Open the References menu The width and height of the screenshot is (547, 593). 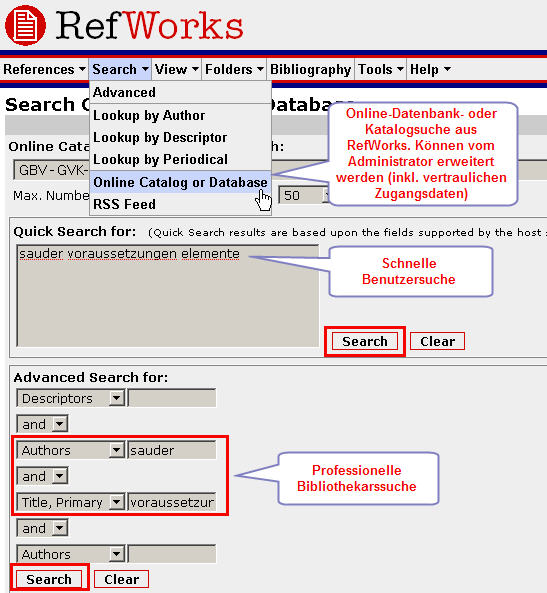click(44, 70)
